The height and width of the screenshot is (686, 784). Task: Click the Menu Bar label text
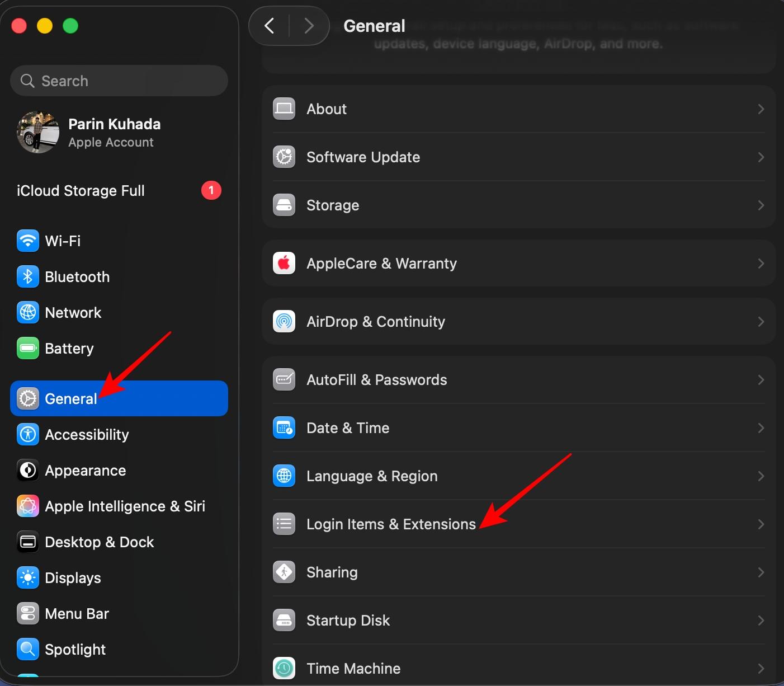tap(77, 614)
